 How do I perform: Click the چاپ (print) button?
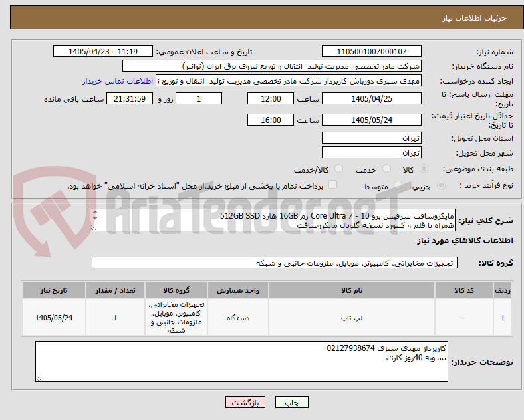tap(291, 403)
